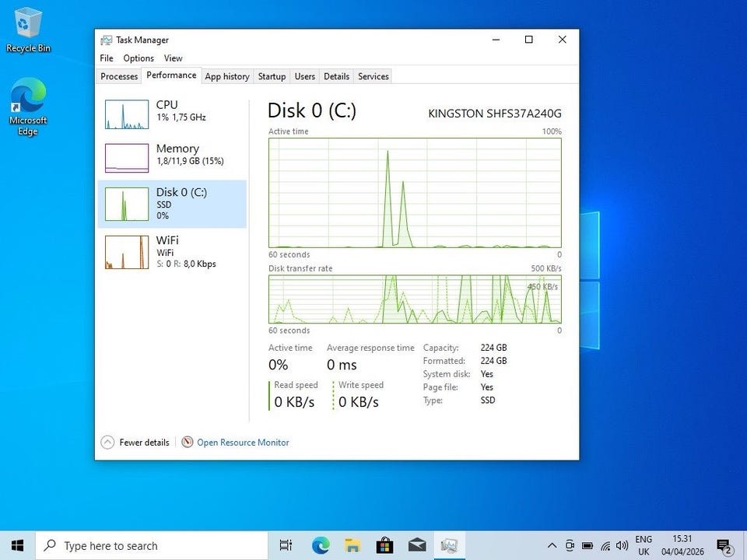Open the Startup tab
This screenshot has width=747, height=560.
tap(272, 76)
